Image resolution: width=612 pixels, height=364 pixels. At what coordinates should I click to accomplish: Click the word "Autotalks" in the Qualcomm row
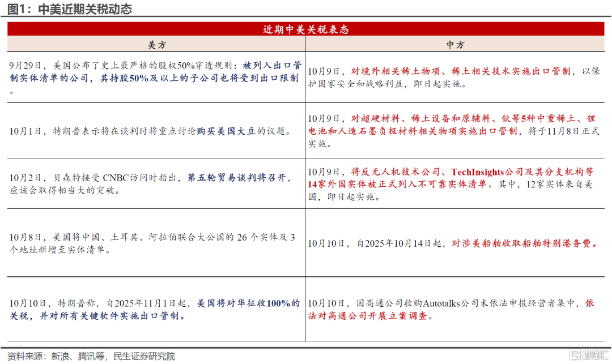(441, 303)
